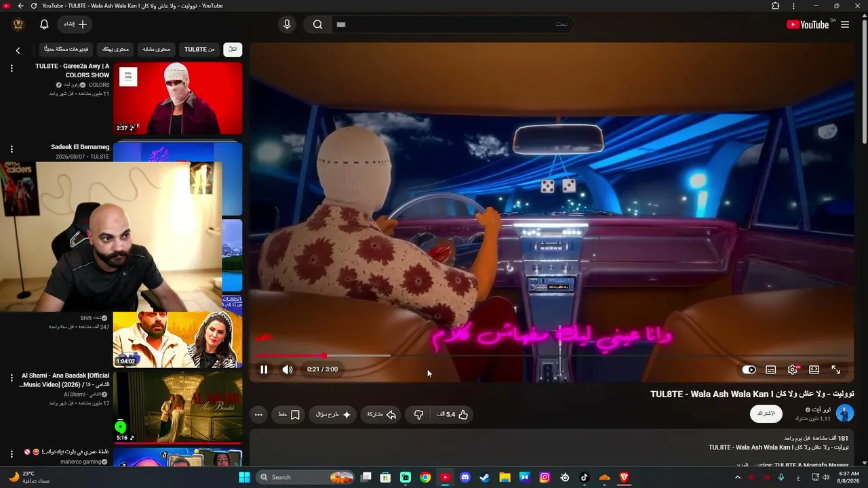Open the browser extensions puzzle icon
Image resolution: width=868 pixels, height=488 pixels.
[776, 6]
